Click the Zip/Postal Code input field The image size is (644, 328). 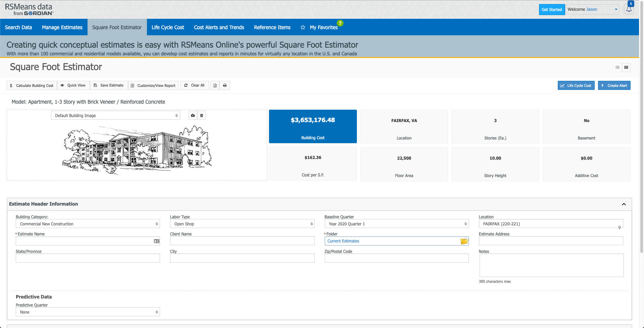point(396,258)
